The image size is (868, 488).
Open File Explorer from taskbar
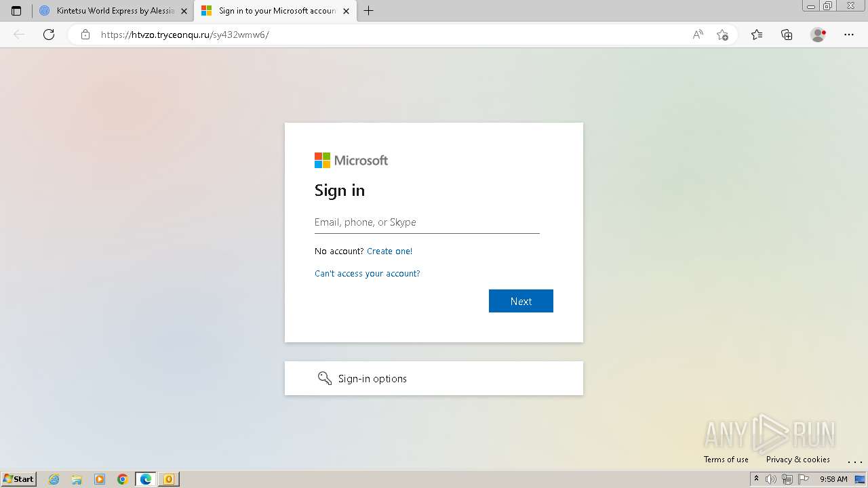pos(77,479)
